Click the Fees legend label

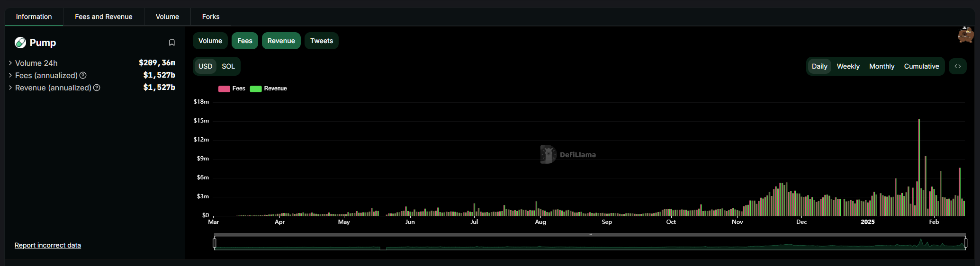[x=239, y=89]
